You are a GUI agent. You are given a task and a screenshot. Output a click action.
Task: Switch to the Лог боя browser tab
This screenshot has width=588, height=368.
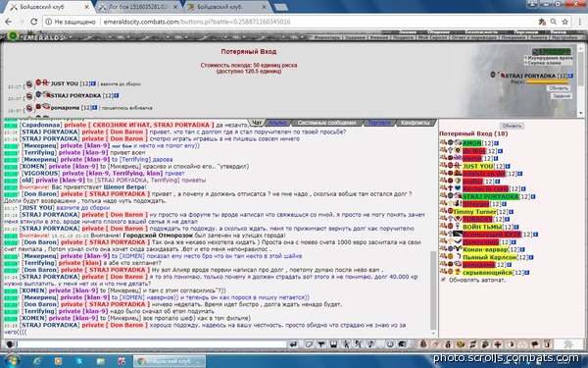[x=139, y=7]
